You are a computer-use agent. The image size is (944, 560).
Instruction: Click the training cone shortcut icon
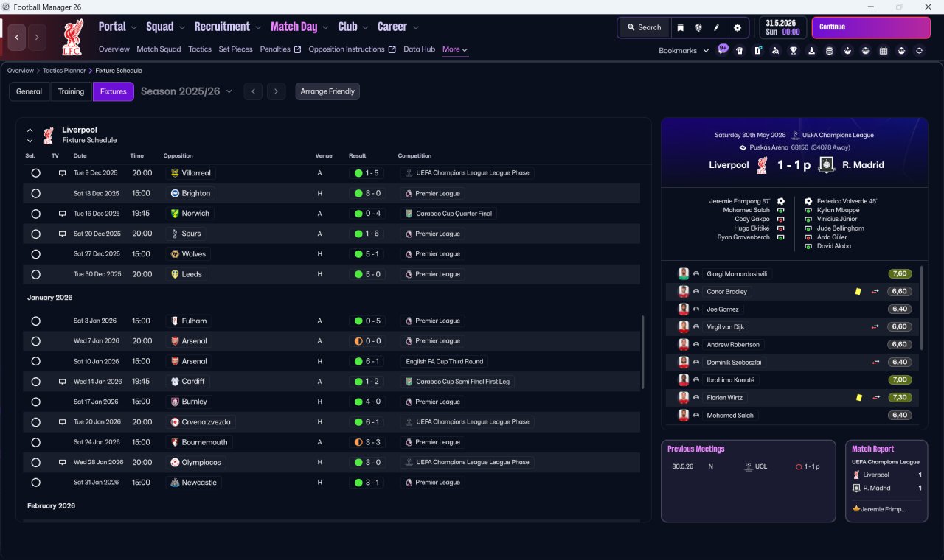(x=812, y=51)
